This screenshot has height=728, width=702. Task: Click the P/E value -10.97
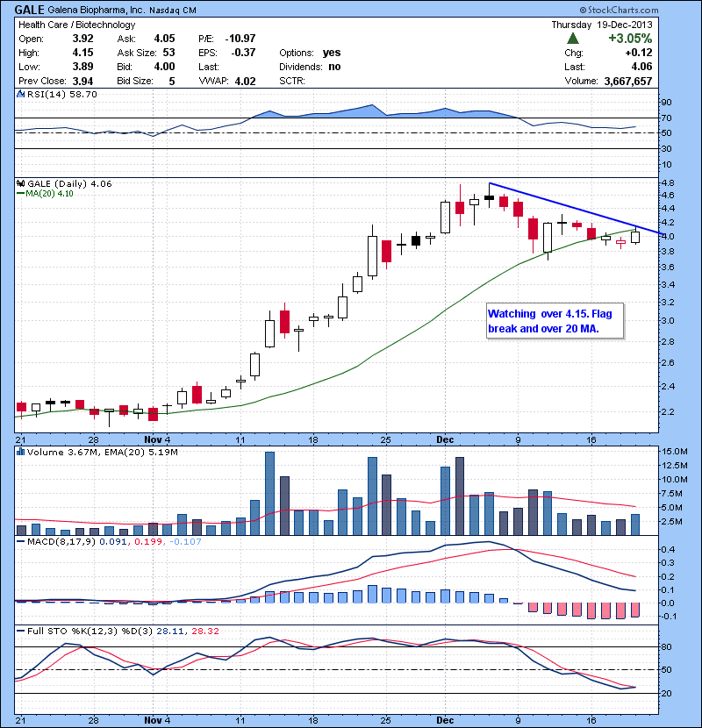[240, 39]
